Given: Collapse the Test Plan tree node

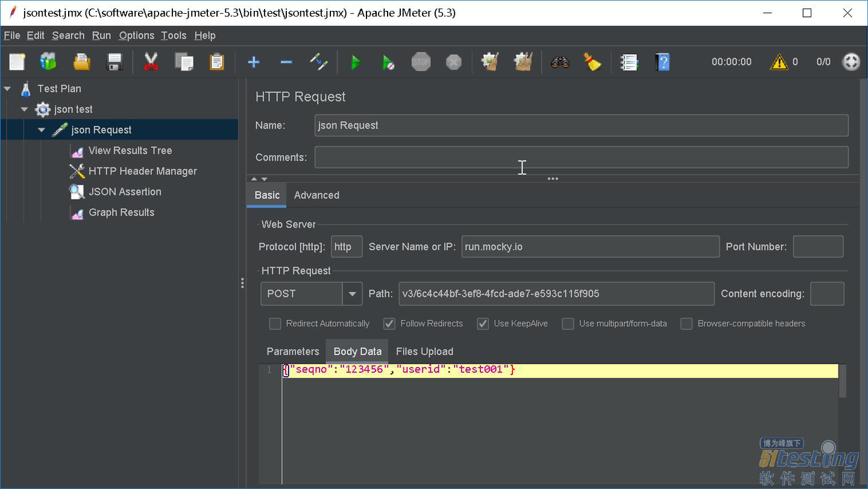Looking at the screenshot, I should [8, 89].
